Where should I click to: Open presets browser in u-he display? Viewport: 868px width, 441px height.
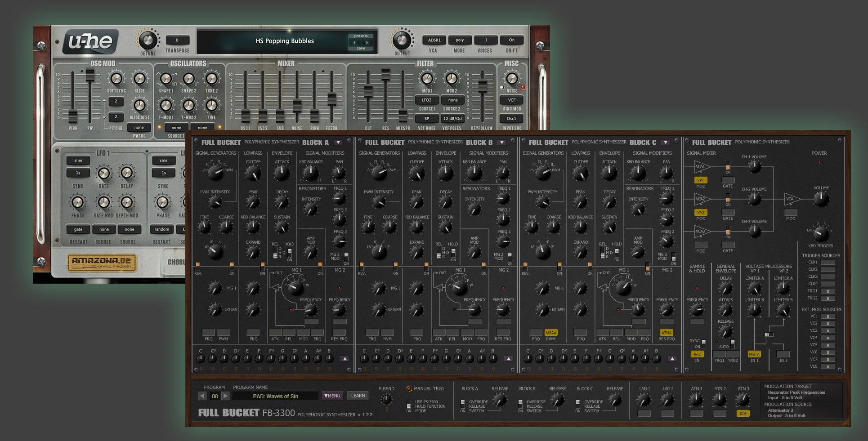(361, 36)
